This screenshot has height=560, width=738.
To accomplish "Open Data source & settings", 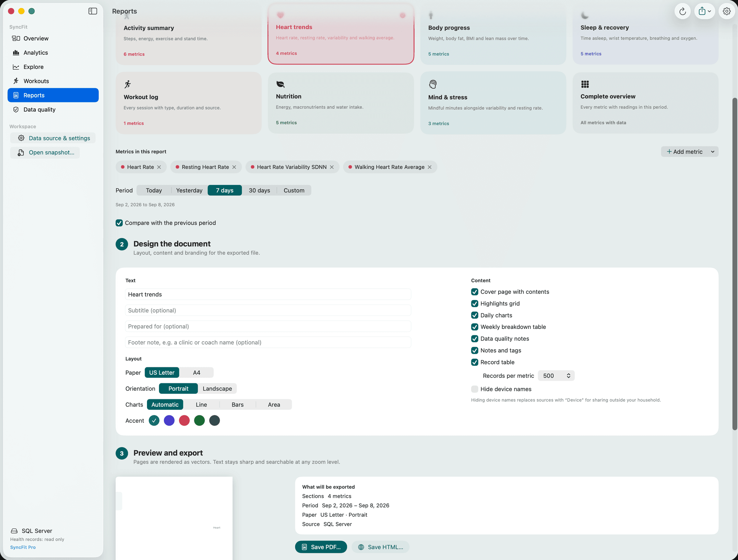I will [x=53, y=138].
